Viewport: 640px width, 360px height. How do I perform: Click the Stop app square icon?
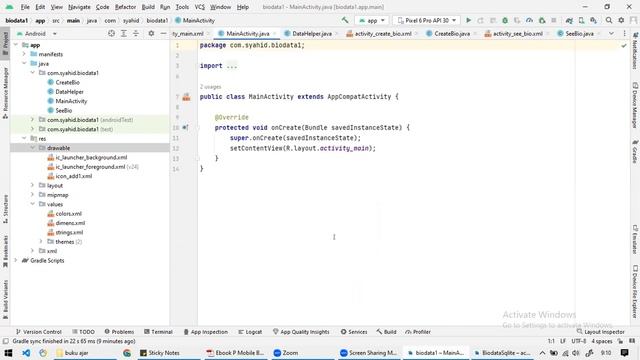pos(554,20)
